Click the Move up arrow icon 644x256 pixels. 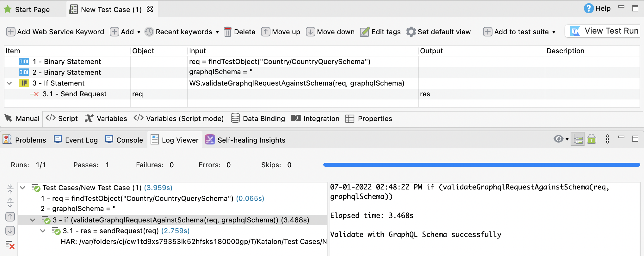[265, 32]
